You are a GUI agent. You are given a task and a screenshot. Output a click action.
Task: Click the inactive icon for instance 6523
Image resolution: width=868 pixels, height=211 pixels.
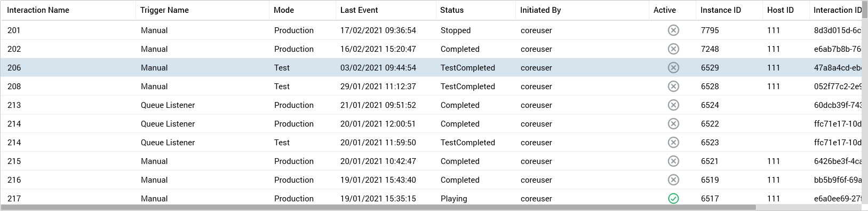[x=673, y=143]
